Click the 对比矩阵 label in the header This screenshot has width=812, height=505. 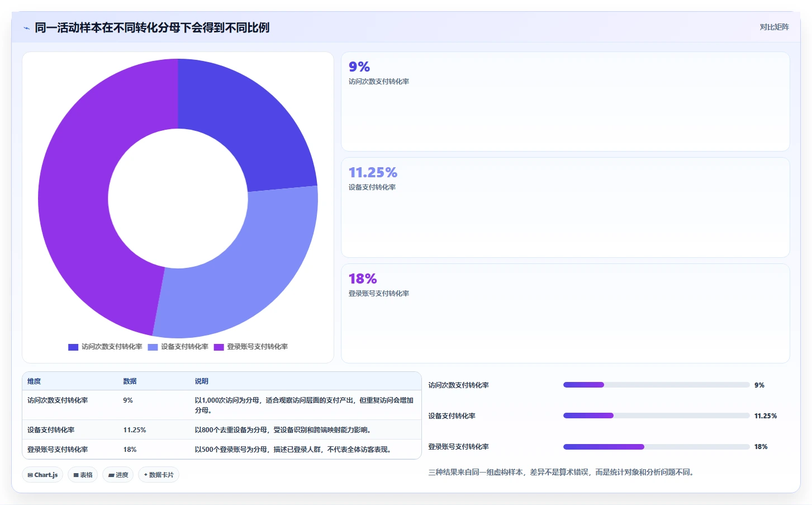click(774, 27)
